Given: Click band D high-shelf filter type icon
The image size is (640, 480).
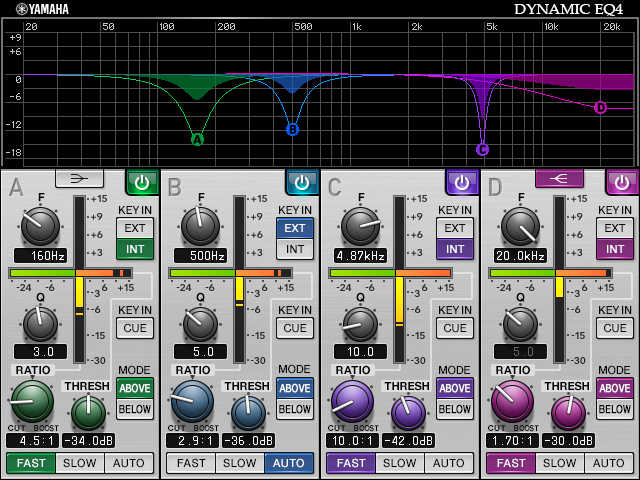Looking at the screenshot, I should coord(559,178).
